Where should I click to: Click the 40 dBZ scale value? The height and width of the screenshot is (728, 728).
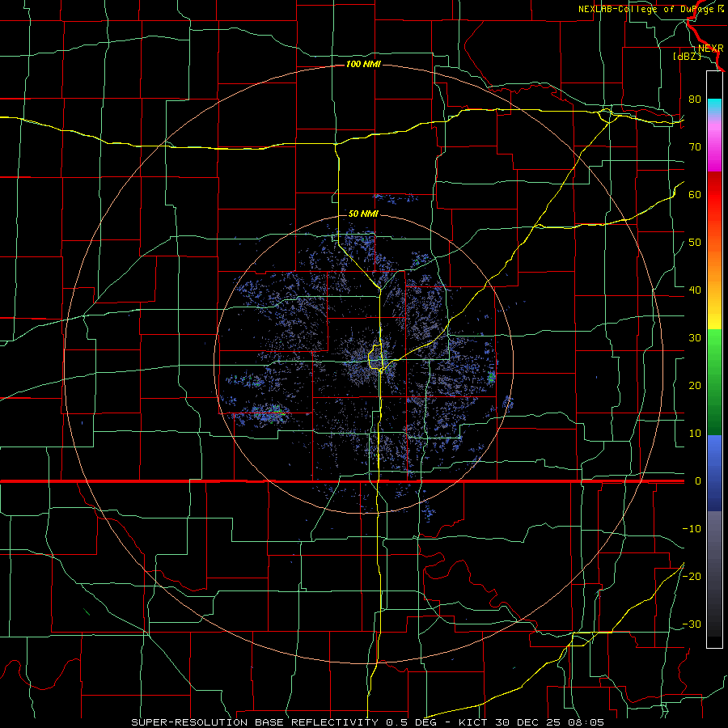click(695, 290)
